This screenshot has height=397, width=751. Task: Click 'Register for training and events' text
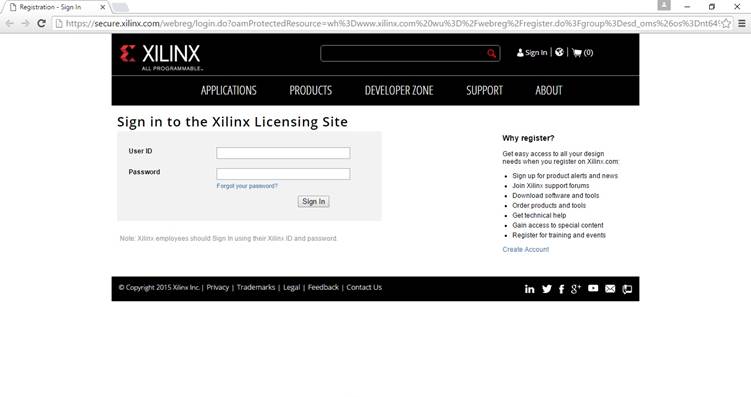click(559, 235)
